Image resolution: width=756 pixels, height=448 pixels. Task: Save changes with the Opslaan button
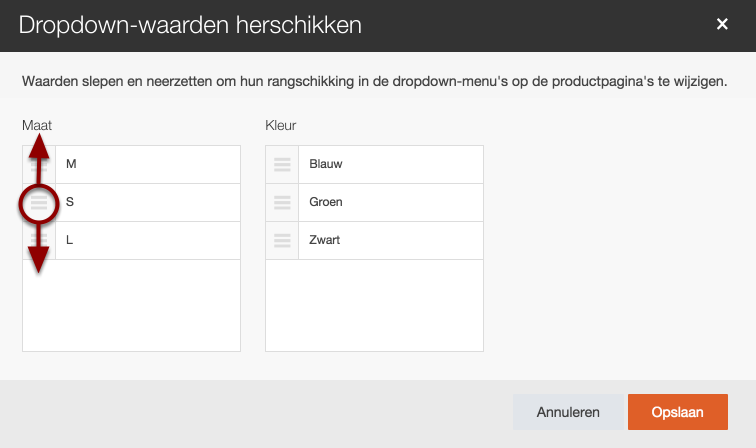point(677,411)
